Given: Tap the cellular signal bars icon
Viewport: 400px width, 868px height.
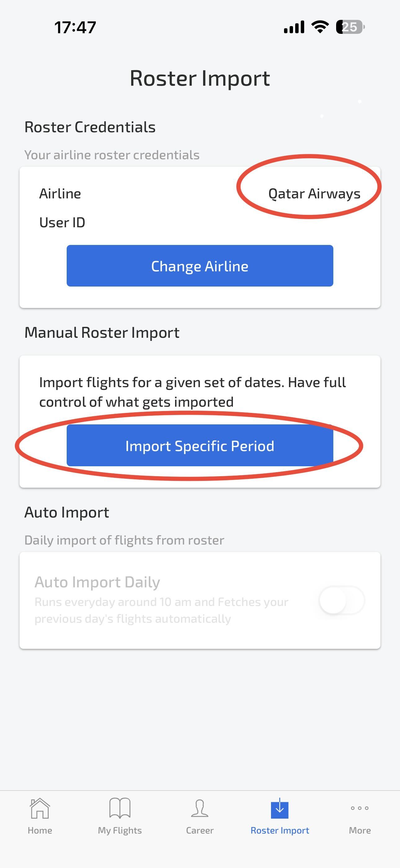Looking at the screenshot, I should tap(294, 27).
